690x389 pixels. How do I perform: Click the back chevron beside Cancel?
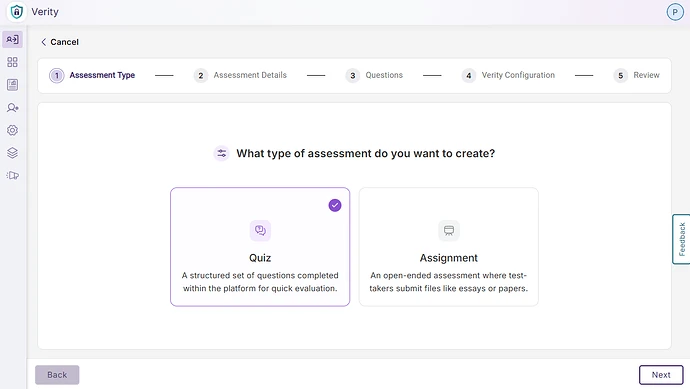[x=44, y=42]
